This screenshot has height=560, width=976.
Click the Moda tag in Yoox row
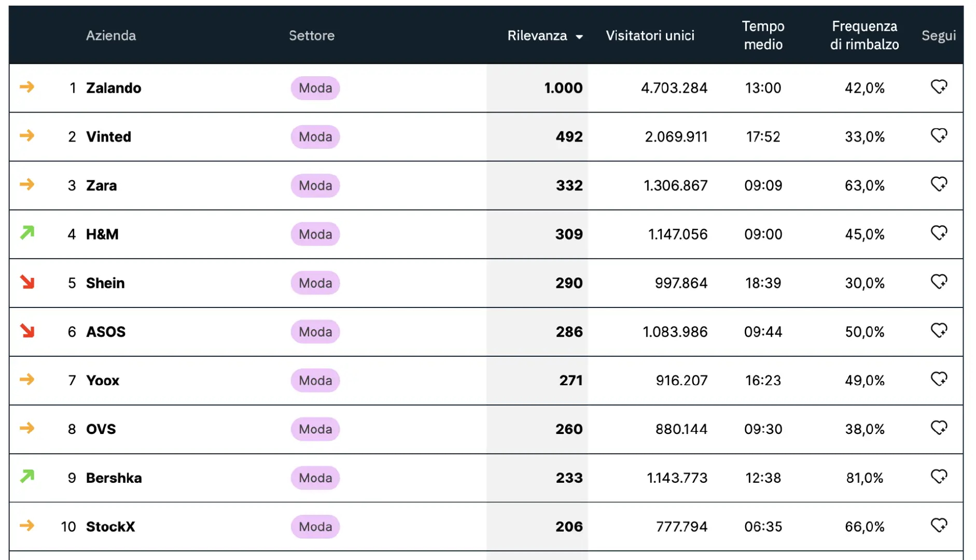315,380
